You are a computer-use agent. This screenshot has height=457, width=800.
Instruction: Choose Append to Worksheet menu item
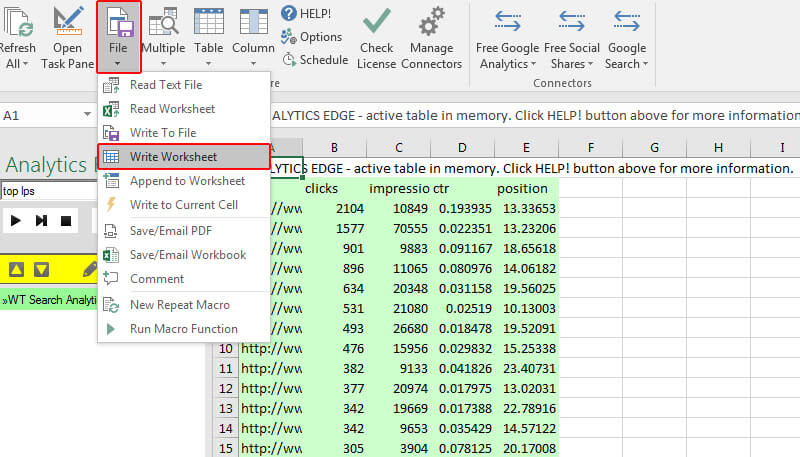(184, 181)
